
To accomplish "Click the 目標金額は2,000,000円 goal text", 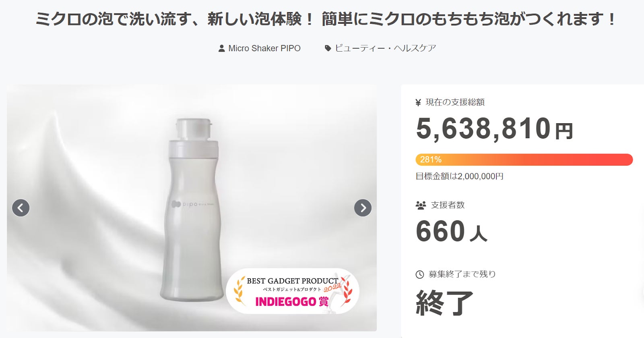I will point(459,176).
